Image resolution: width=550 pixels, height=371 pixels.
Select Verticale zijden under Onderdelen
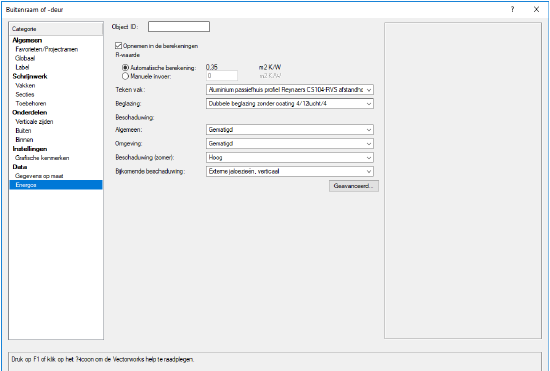pyautogui.click(x=34, y=122)
